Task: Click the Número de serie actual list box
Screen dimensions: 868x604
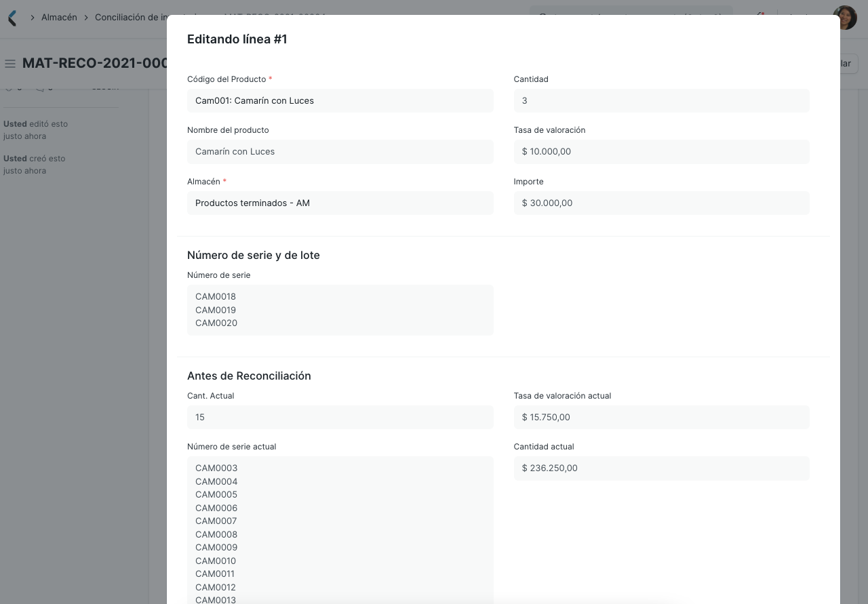Action: click(340, 529)
